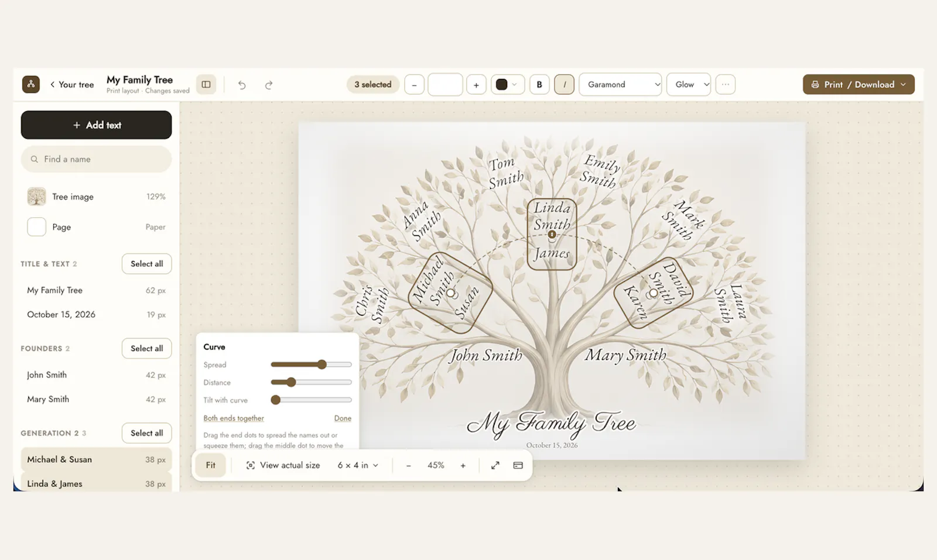
Task: Click the Find a name search field
Action: click(x=97, y=159)
